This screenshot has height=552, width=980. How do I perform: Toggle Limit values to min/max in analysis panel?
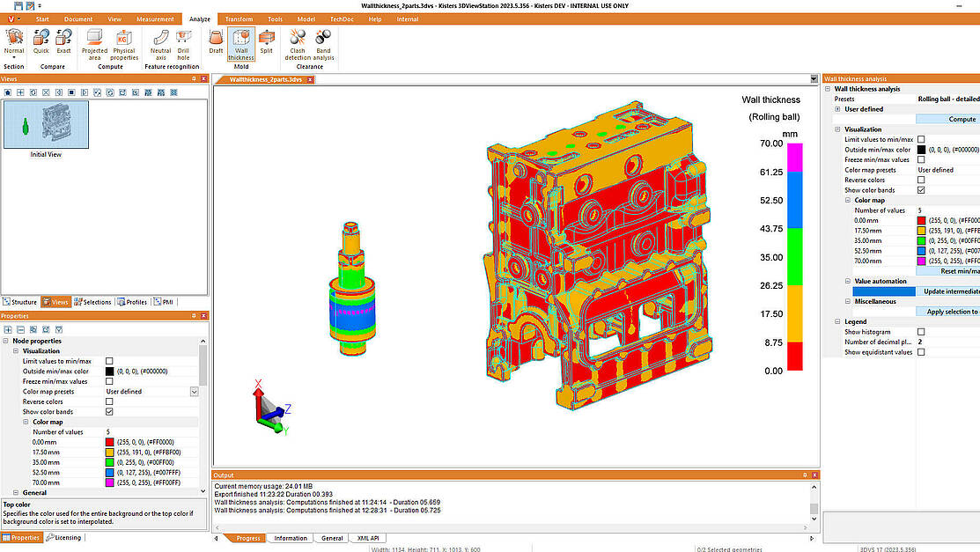coord(921,139)
